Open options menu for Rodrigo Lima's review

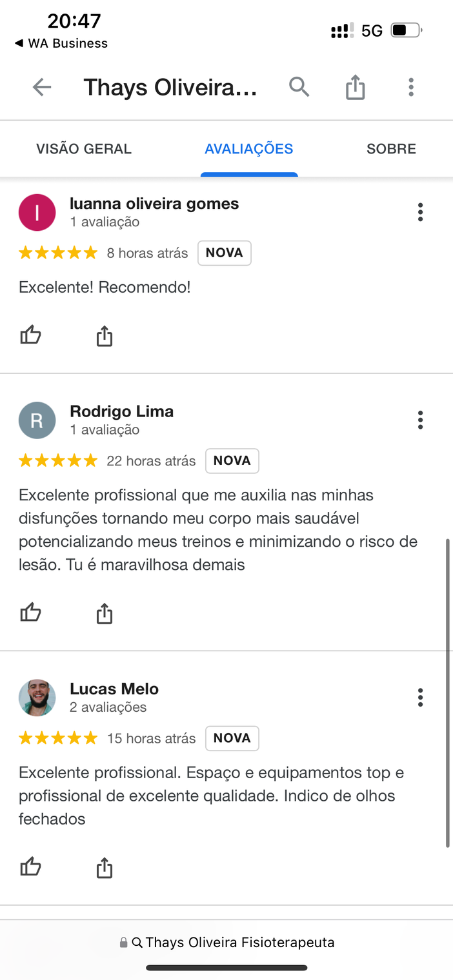pos(420,420)
